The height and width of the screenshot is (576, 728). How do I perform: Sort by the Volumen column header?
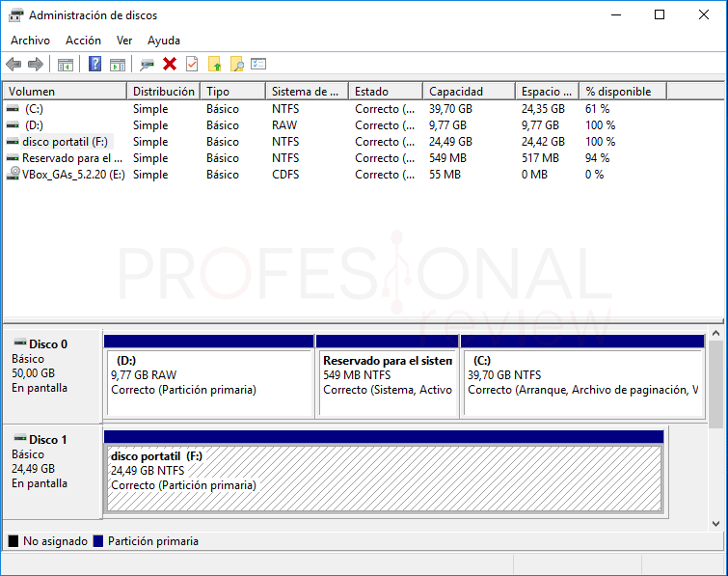[65, 92]
